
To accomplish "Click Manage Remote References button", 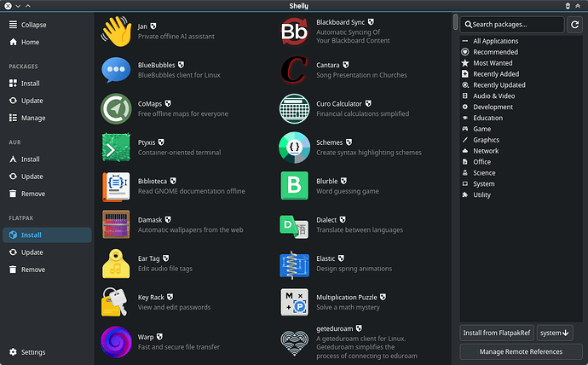I will point(521,351).
